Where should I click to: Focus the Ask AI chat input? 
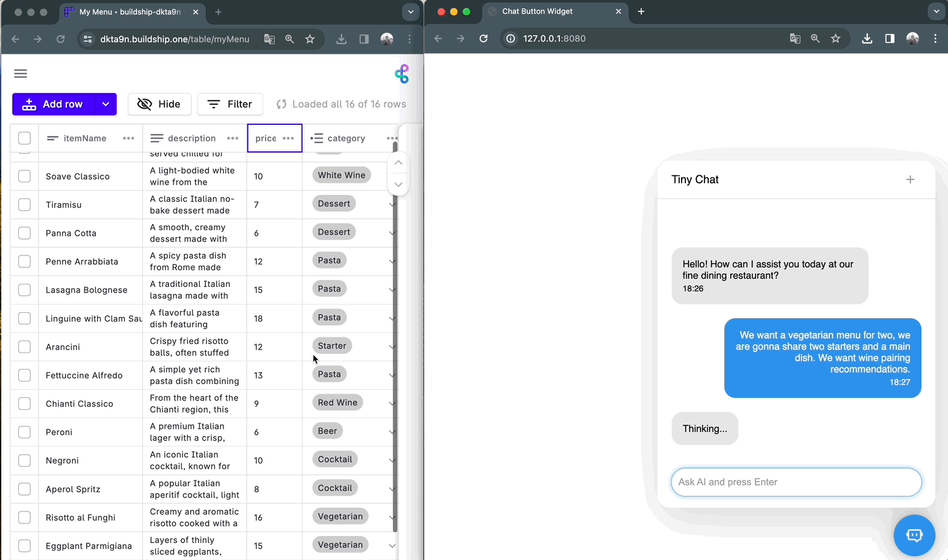point(796,482)
